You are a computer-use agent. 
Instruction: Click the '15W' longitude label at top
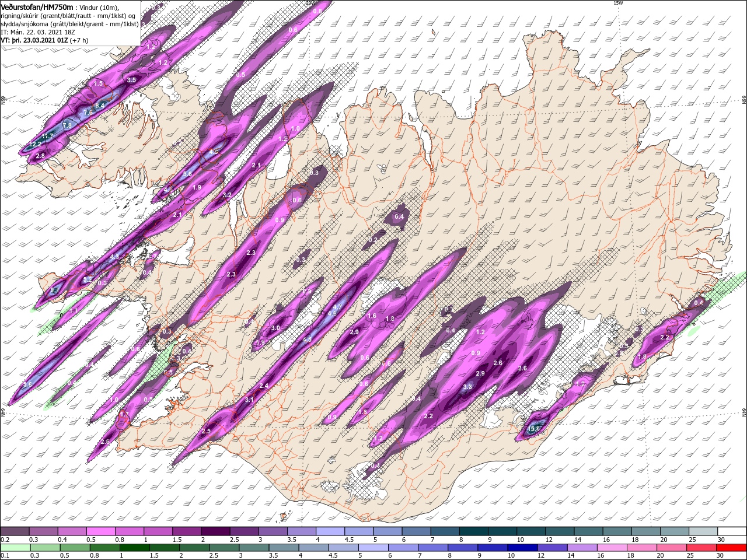pos(618,3)
